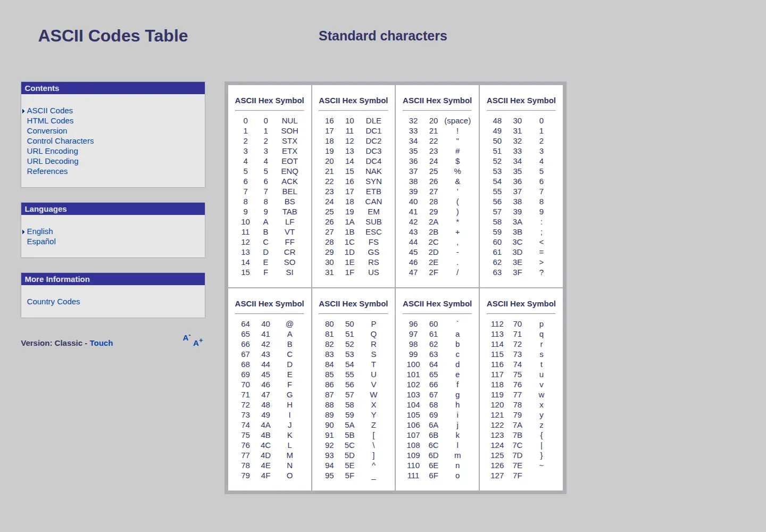This screenshot has width=766, height=532.
Task: Select the SUB symbol cell
Action: (x=373, y=222)
